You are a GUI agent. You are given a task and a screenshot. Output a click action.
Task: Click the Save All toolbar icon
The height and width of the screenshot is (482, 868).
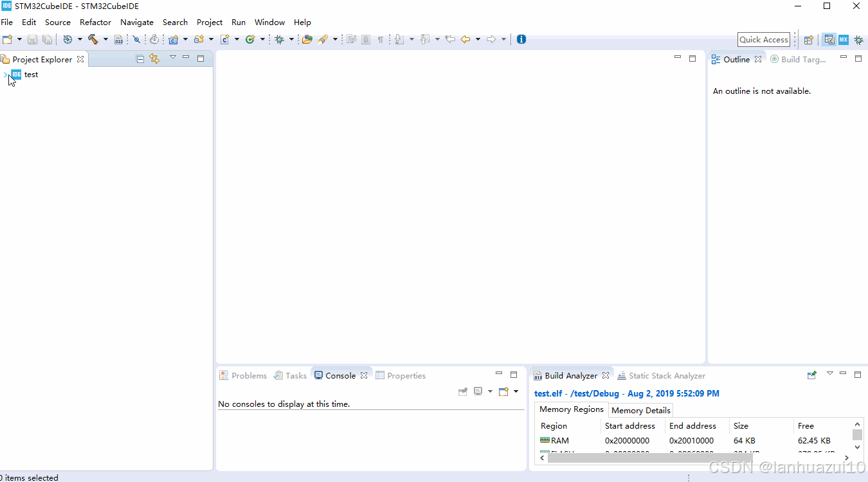coord(47,39)
